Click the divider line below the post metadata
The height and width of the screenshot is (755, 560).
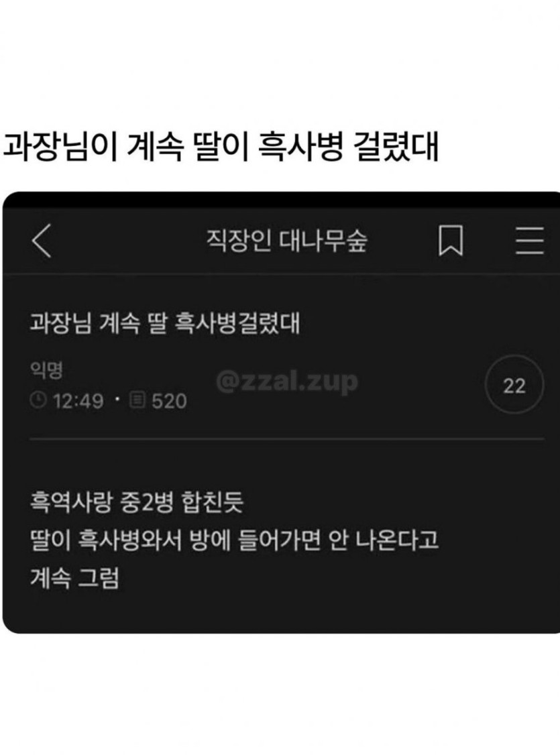coord(287,439)
